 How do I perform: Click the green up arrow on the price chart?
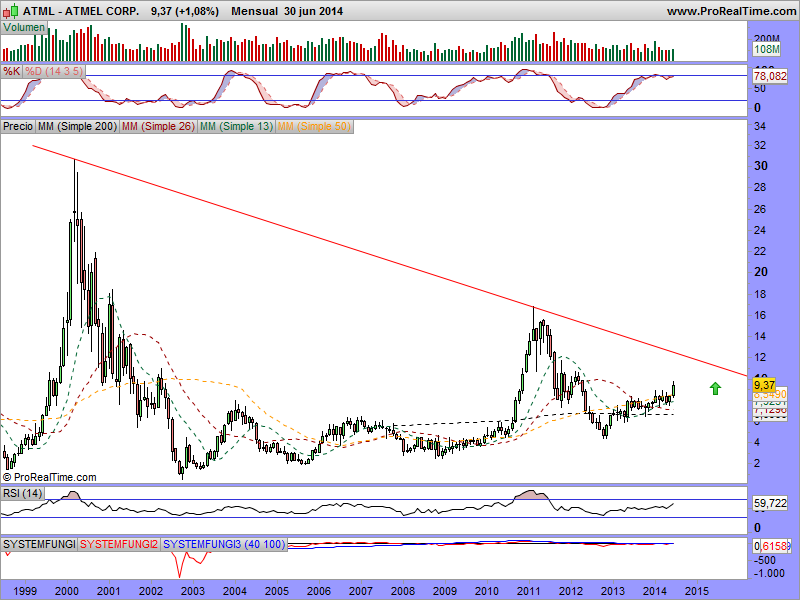[715, 389]
